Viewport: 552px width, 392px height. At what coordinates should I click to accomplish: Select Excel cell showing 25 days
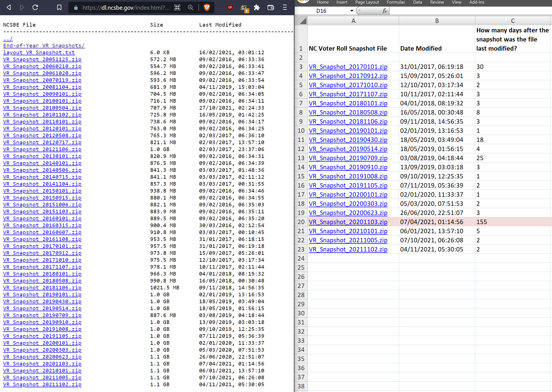point(513,158)
